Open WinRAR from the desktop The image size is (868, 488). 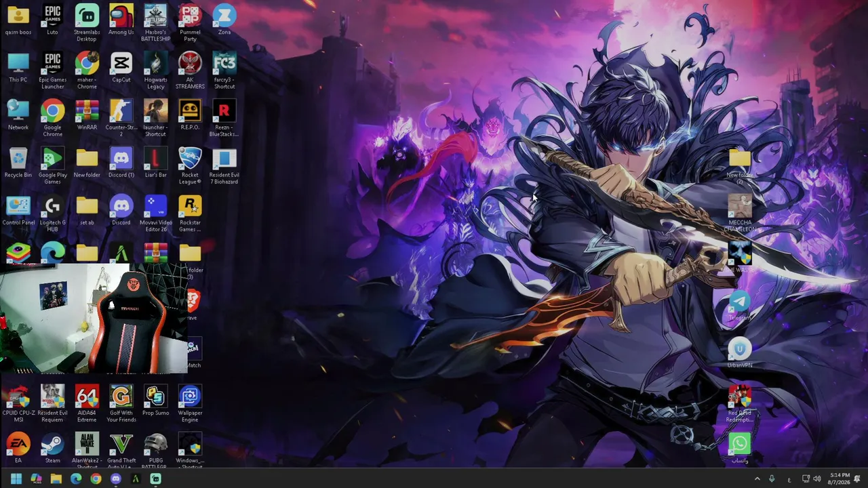pyautogui.click(x=87, y=115)
